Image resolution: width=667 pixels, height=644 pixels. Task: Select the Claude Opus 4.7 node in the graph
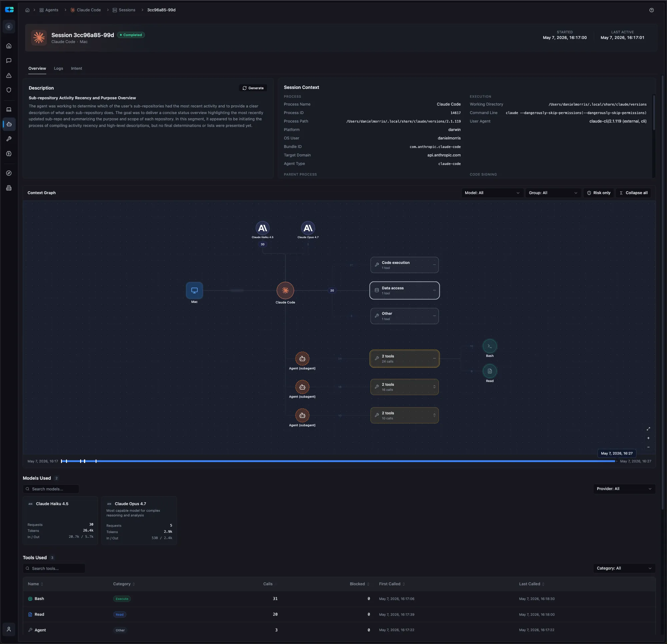tap(308, 228)
